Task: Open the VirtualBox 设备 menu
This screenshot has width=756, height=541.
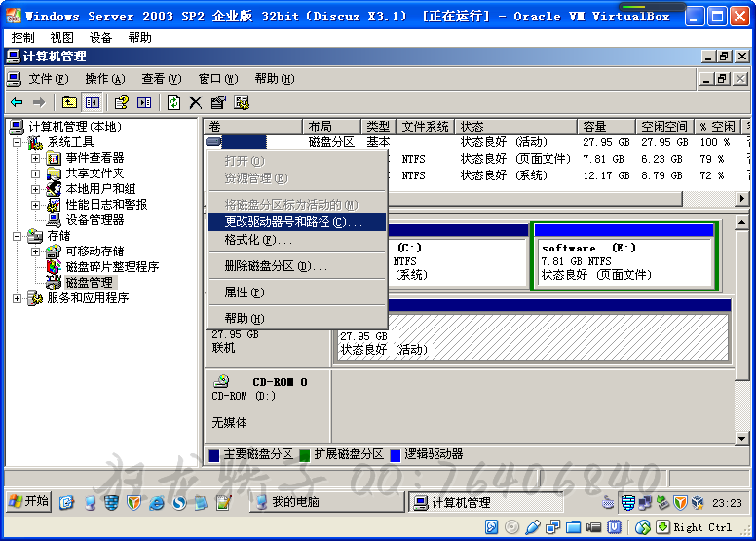Action: pyautogui.click(x=100, y=38)
